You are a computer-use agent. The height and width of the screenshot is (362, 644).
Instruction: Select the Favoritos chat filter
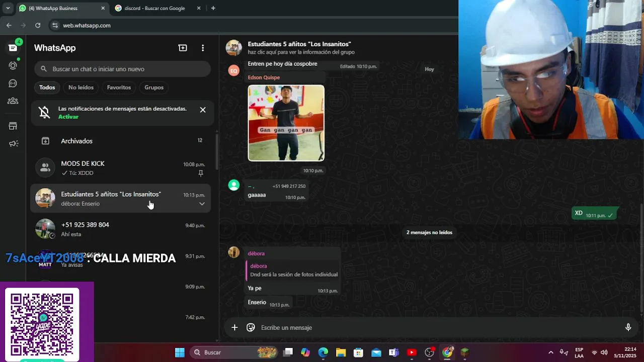point(119,87)
